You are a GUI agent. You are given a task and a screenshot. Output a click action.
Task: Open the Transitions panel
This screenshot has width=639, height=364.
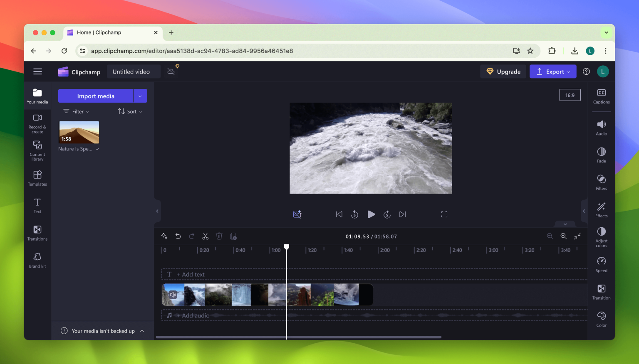(x=37, y=233)
